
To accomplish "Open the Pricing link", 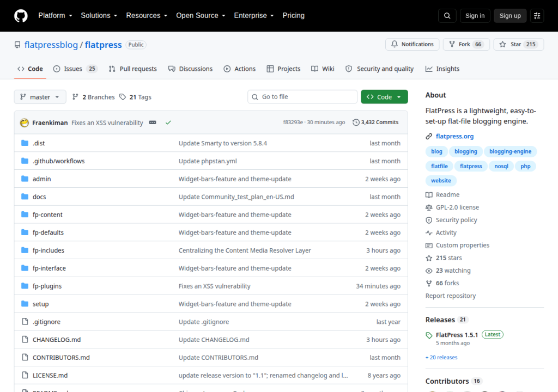I will 293,16.
